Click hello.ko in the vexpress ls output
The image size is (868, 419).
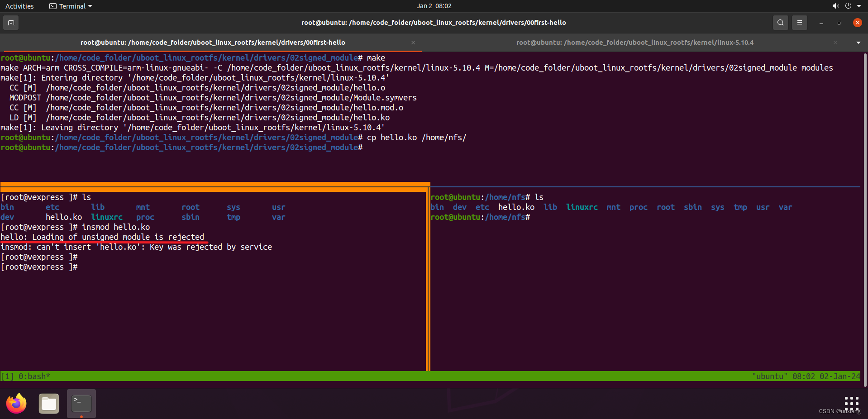(64, 217)
